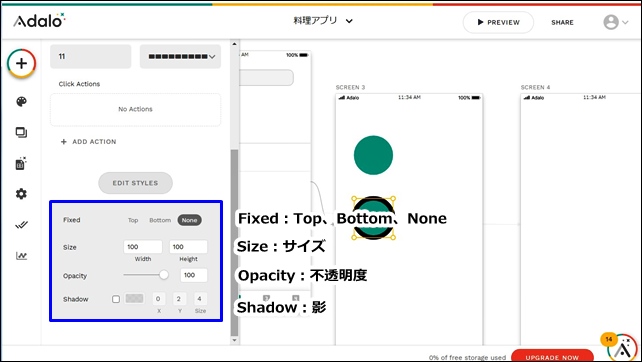Viewport: 642px width, 362px height.
Task: Click the EDIT STYLES button
Action: tap(136, 183)
